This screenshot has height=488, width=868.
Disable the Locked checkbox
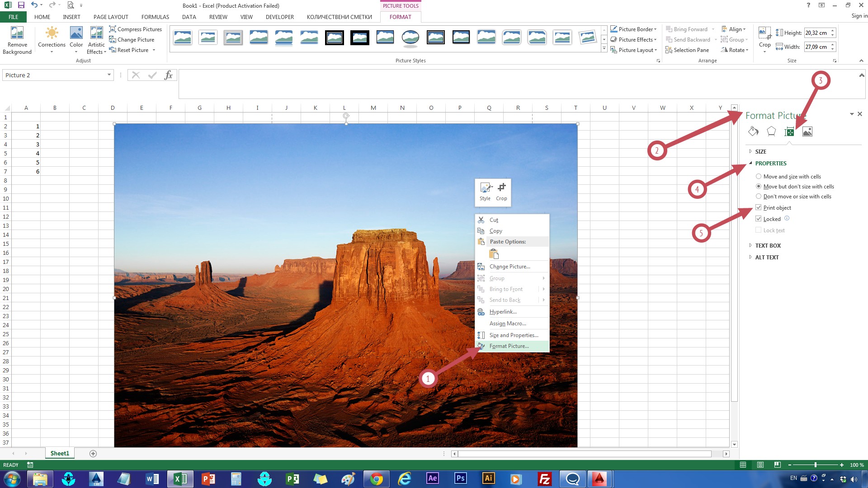pyautogui.click(x=759, y=218)
